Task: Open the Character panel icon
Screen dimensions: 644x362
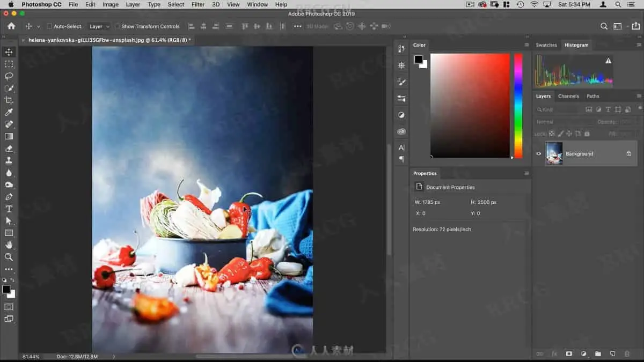Action: [x=401, y=147]
